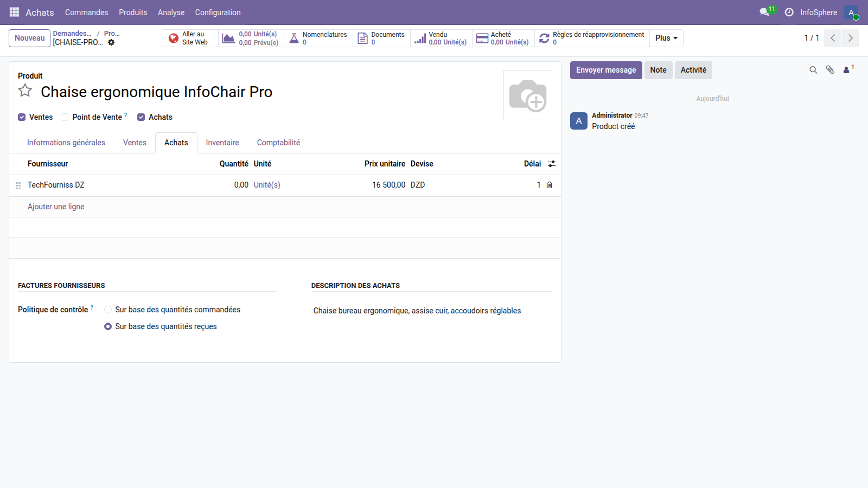The width and height of the screenshot is (868, 488).
Task: Open conversations chat icon in top bar
Action: point(764,12)
